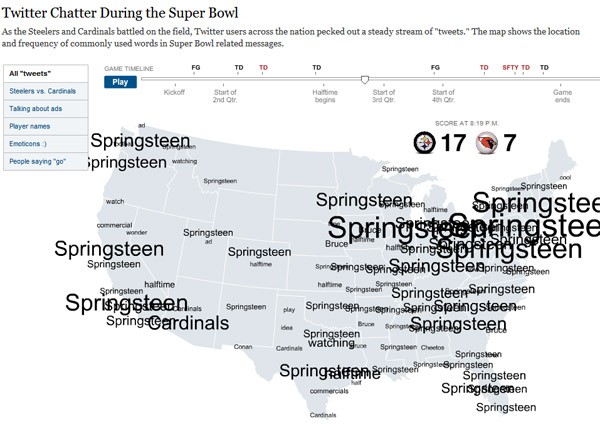Image resolution: width=600 pixels, height=424 pixels.
Task: Open People saying "go" filter
Action: pos(46,161)
